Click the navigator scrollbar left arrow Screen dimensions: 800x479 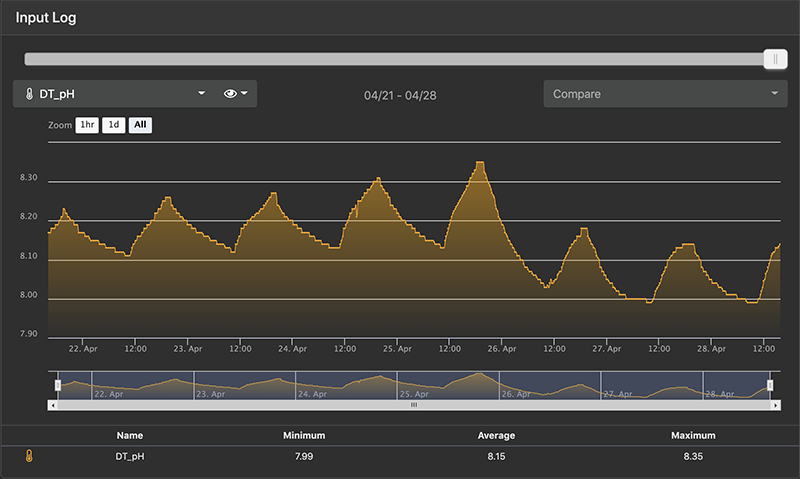pyautogui.click(x=52, y=405)
